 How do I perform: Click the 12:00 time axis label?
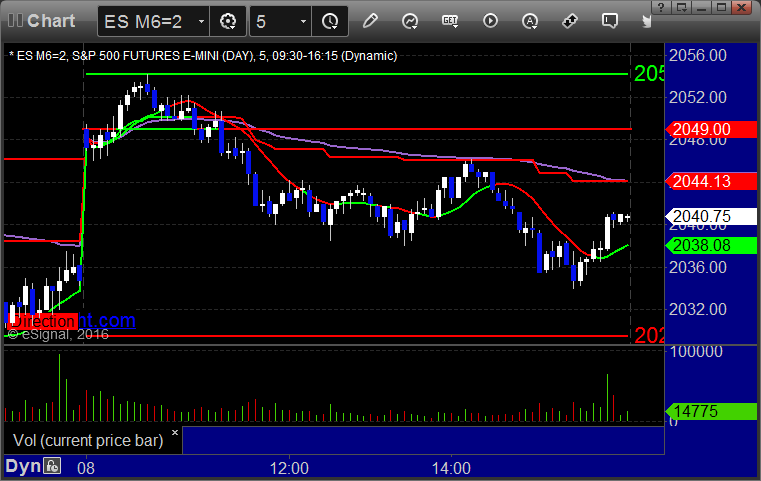click(x=289, y=468)
